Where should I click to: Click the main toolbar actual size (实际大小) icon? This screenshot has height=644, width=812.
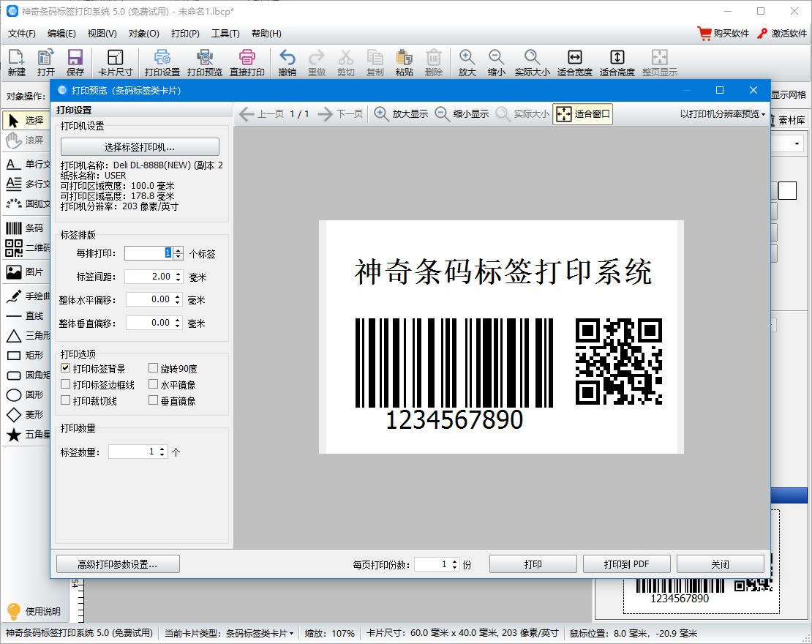coord(533,63)
